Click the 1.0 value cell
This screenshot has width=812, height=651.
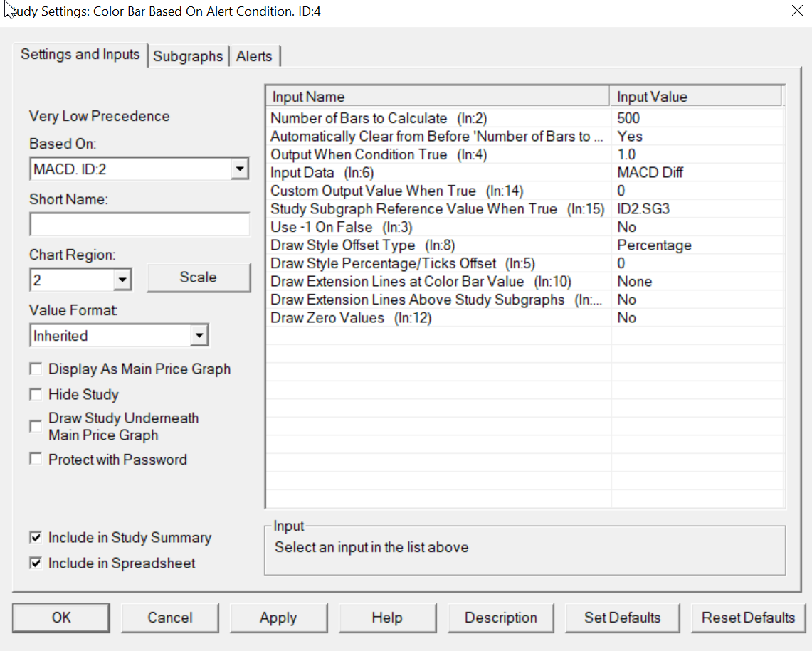697,154
